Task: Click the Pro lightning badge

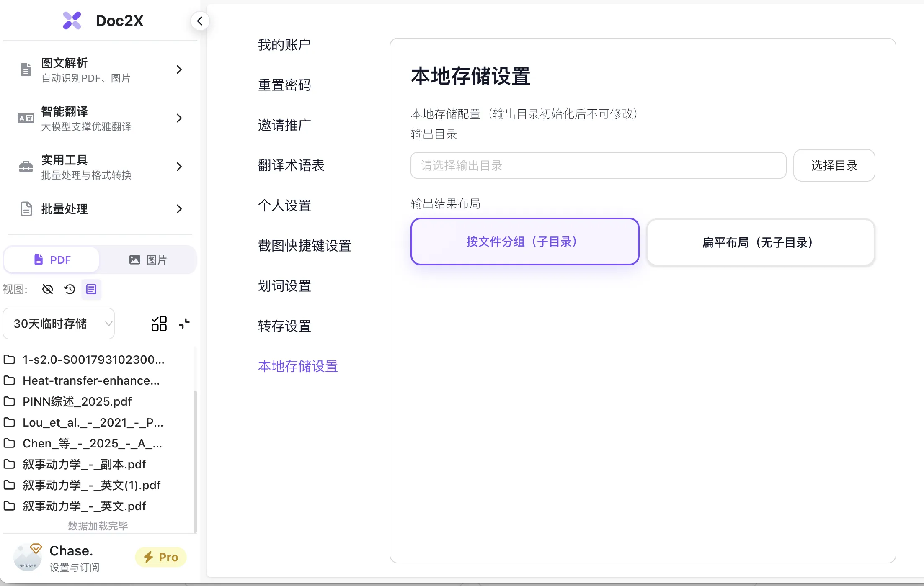Action: tap(161, 557)
